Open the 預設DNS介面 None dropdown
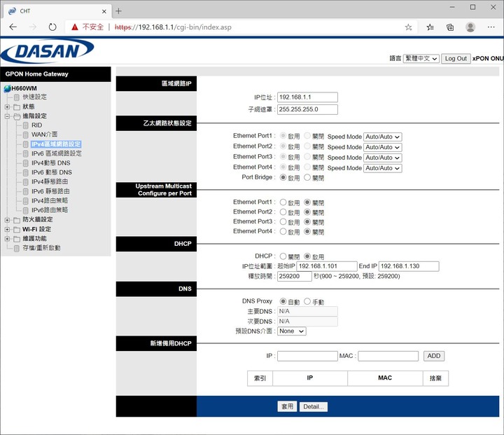504x435 pixels. click(x=291, y=331)
